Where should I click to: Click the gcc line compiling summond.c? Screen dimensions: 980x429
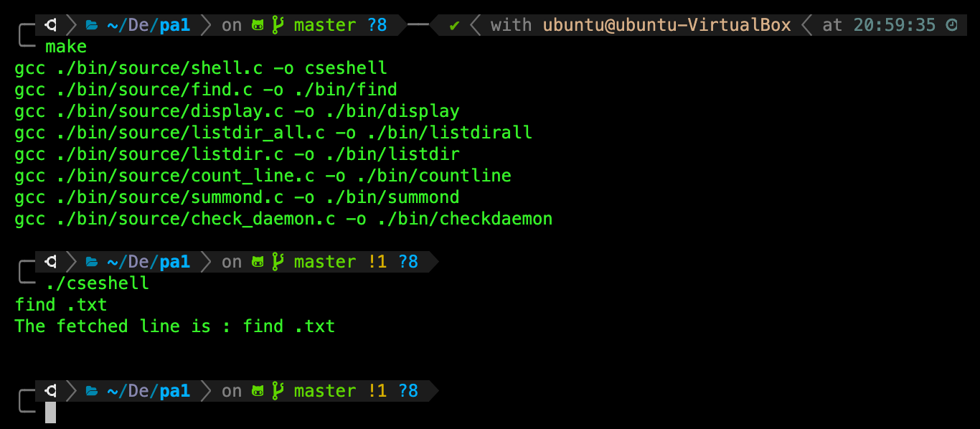coord(237,197)
